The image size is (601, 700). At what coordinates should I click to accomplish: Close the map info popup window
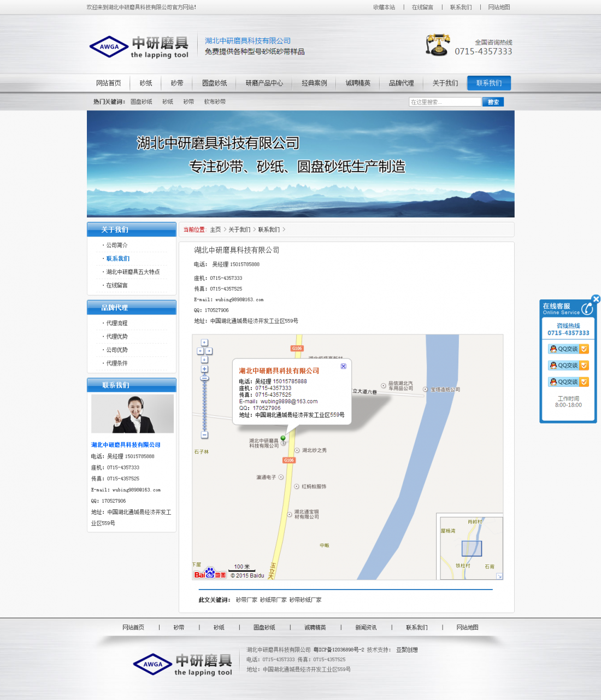[343, 366]
